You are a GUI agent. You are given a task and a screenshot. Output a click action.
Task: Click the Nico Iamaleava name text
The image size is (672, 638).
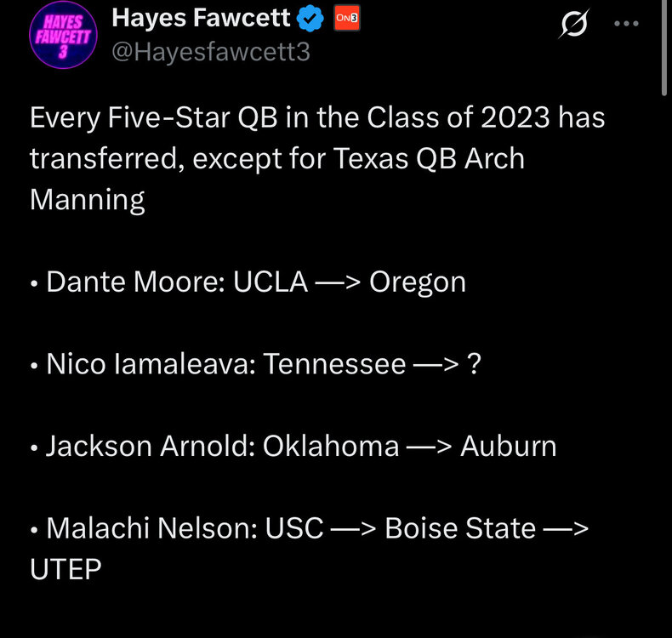(x=150, y=364)
